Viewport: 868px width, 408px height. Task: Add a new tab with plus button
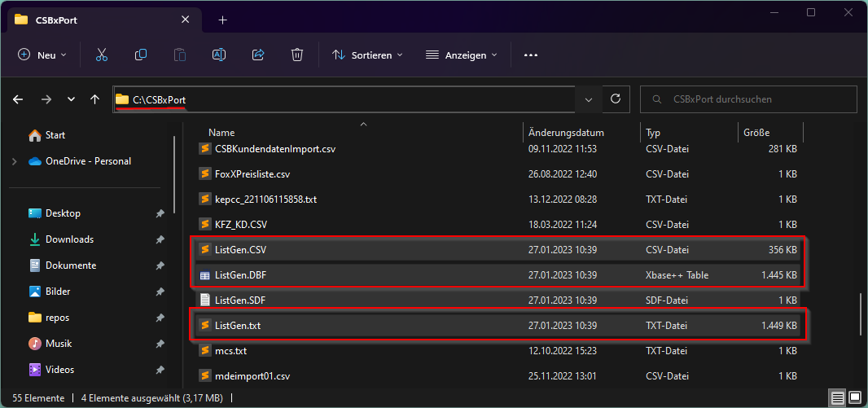222,20
